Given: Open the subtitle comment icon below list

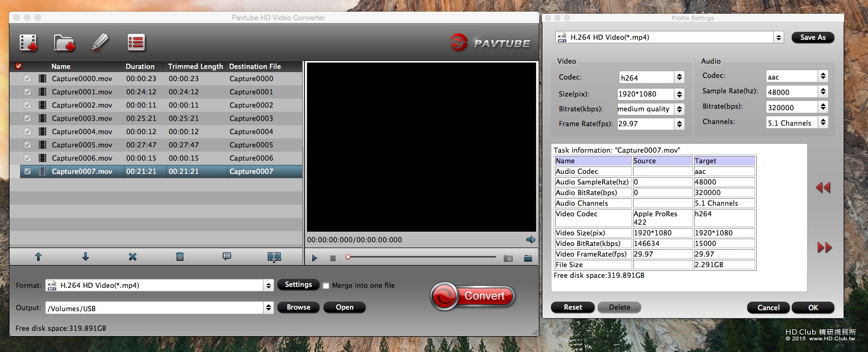Looking at the screenshot, I should click(227, 257).
